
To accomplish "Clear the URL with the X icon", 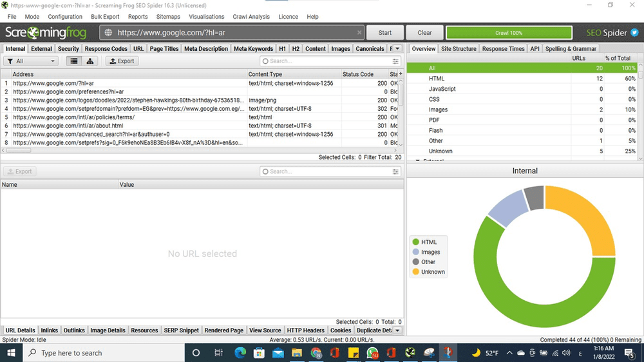I will tap(359, 32).
